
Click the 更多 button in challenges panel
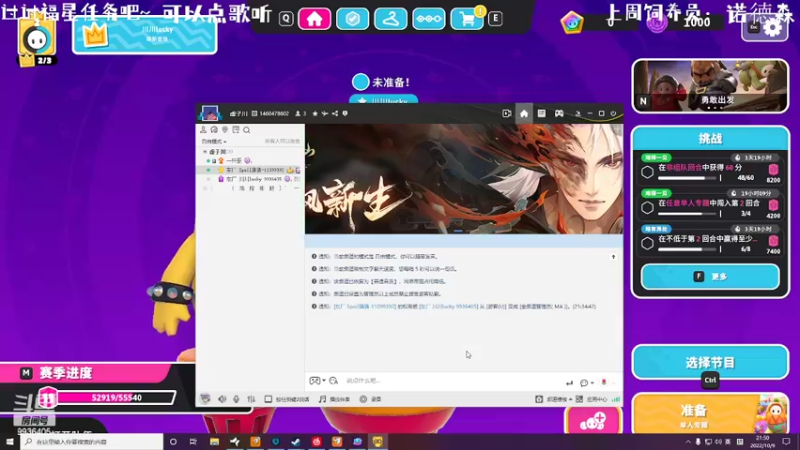point(710,277)
